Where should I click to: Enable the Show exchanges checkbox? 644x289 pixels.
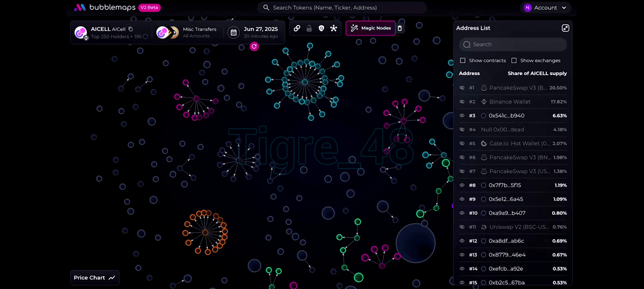pos(514,61)
